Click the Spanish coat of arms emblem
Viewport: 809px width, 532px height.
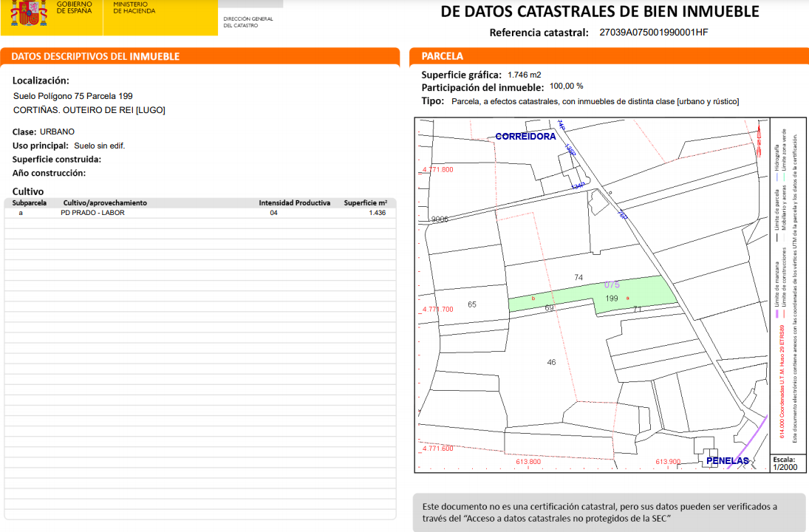[x=30, y=13]
